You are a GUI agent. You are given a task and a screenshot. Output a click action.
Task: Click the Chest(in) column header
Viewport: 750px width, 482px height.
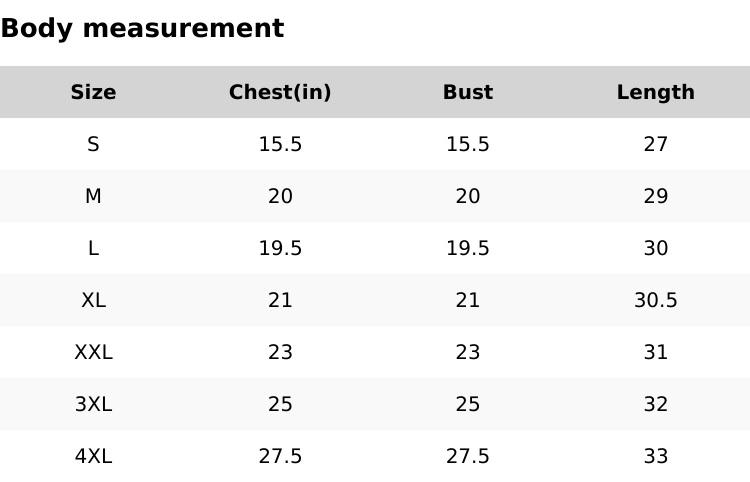280,92
